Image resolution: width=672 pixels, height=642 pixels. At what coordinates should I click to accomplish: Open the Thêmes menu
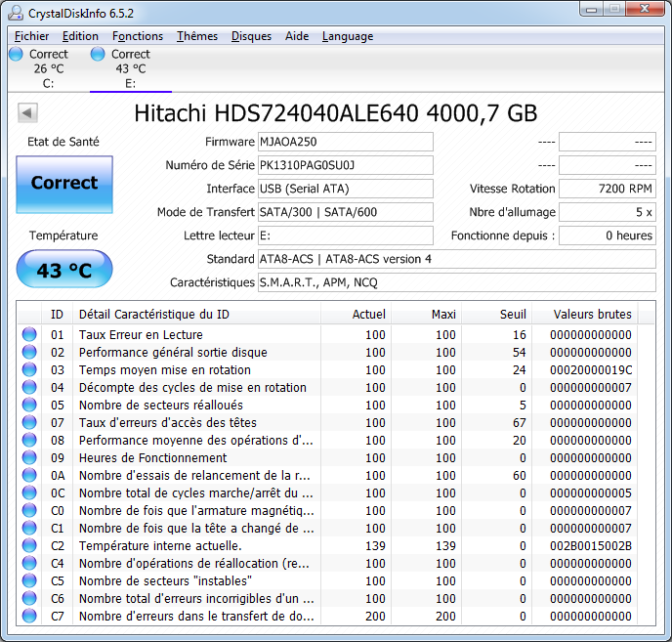click(197, 36)
